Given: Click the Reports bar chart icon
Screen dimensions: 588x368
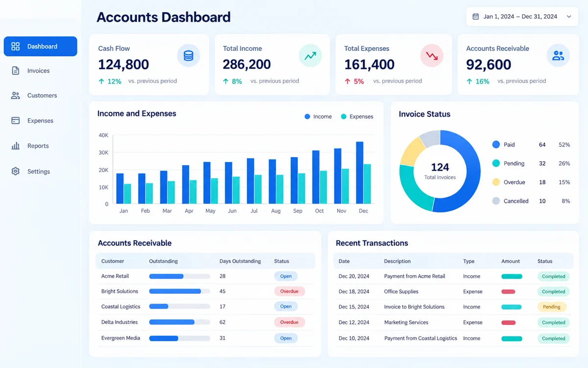Looking at the screenshot, I should [15, 146].
